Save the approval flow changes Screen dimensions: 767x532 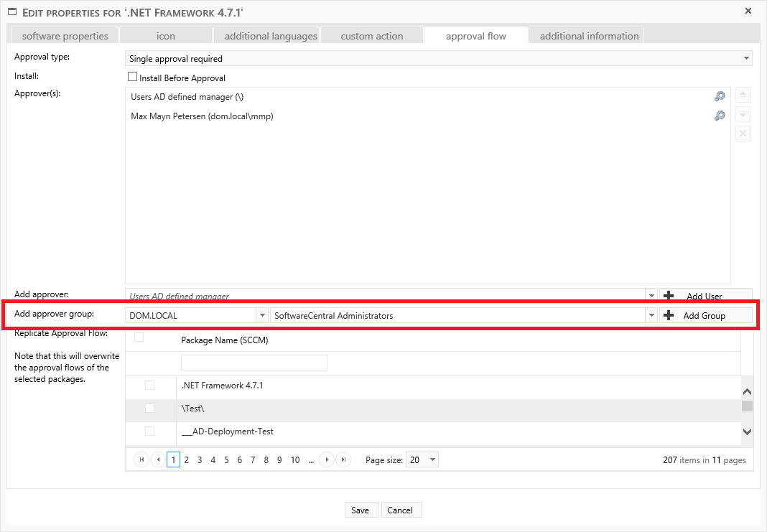[360, 510]
